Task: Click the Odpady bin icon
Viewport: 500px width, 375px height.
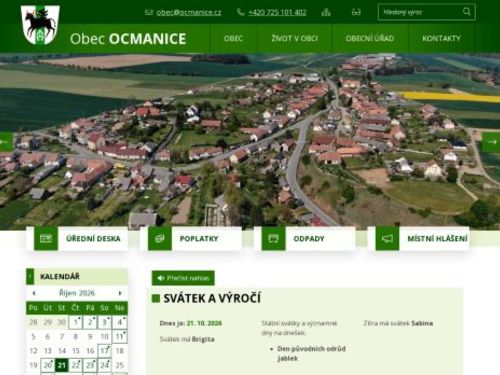Action: tap(273, 238)
